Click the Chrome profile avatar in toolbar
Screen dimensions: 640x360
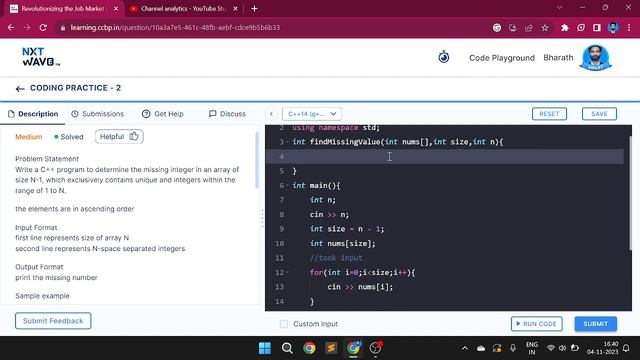[x=613, y=28]
